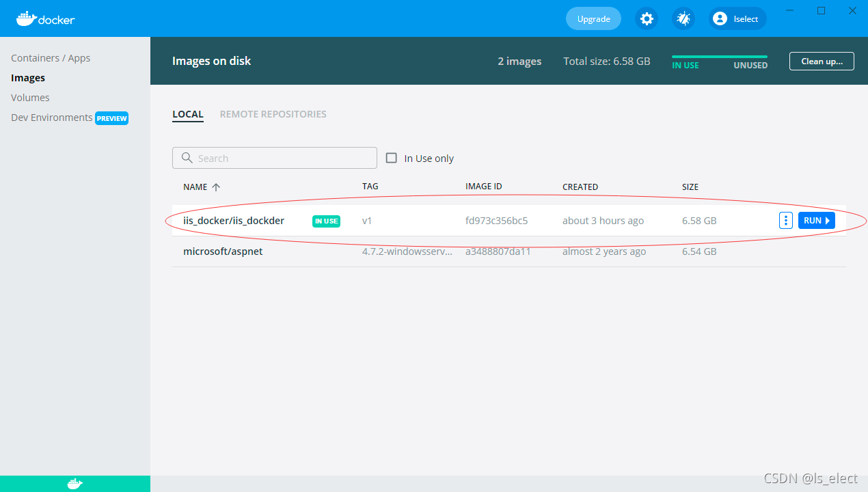This screenshot has height=492, width=868.
Task: Maximize the Docker Desktop window
Action: pos(822,10)
